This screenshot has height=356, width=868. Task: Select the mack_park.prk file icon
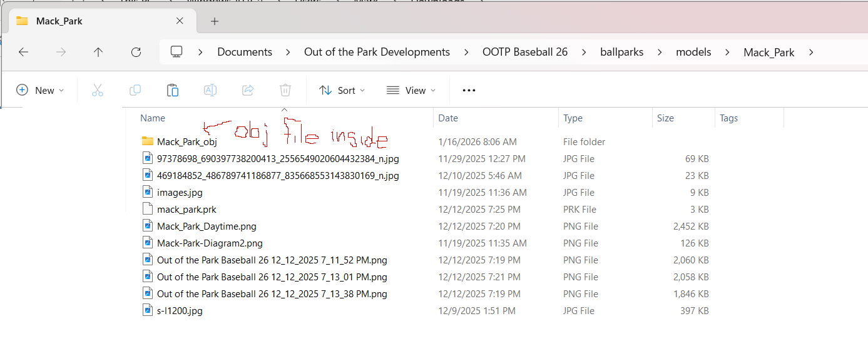[x=148, y=209]
